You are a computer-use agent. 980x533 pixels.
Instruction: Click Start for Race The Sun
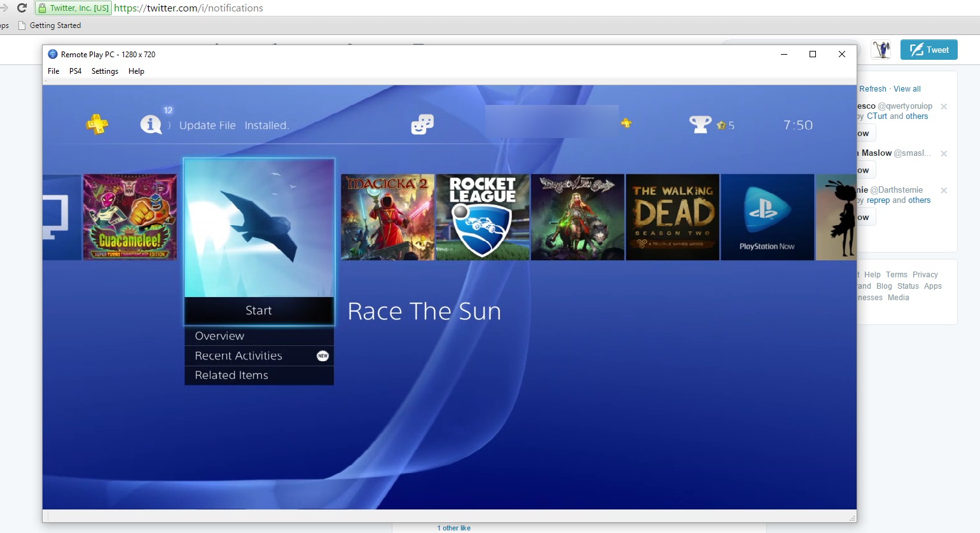[x=259, y=310]
